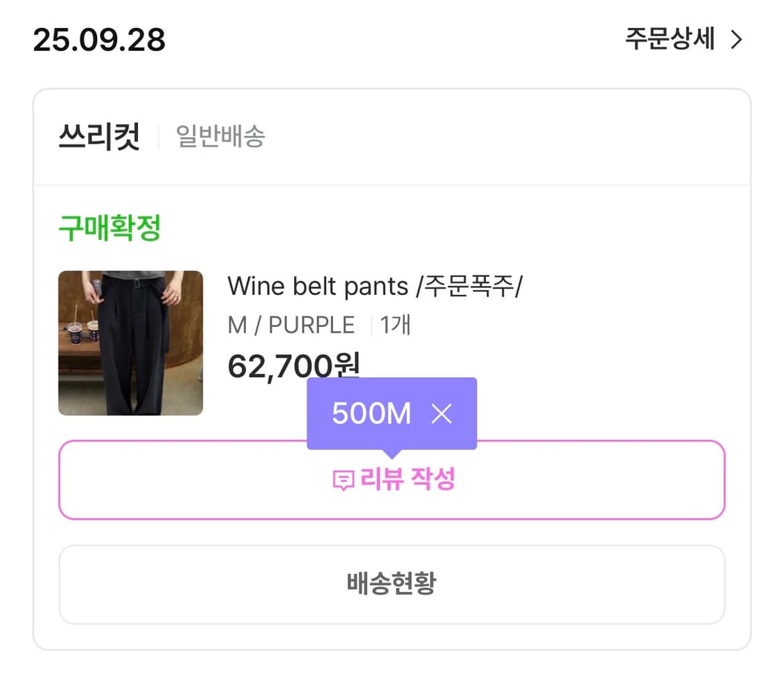Open order details via the right chevron arrow
784x689 pixels.
click(x=736, y=40)
